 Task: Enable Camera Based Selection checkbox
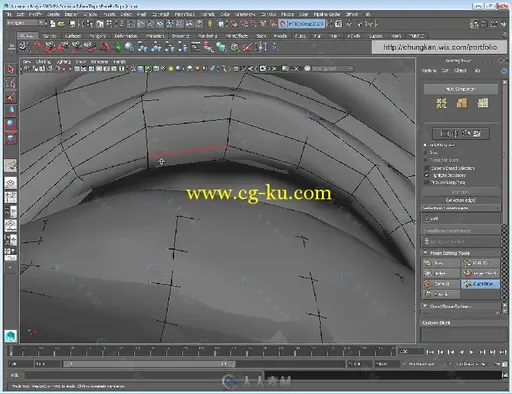tap(426, 168)
